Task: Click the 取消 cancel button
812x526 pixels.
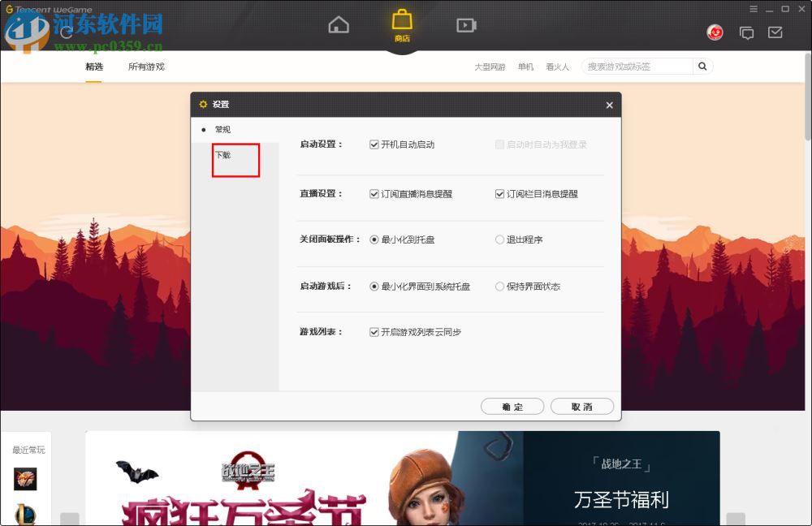Action: pos(582,406)
